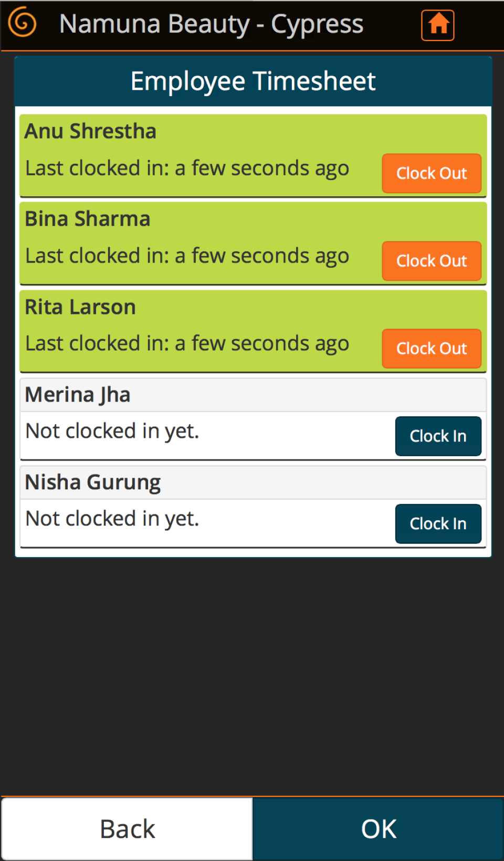Click Merina Jha's 'Not clocked in yet' status
Screen dimensions: 504x861
tap(112, 432)
